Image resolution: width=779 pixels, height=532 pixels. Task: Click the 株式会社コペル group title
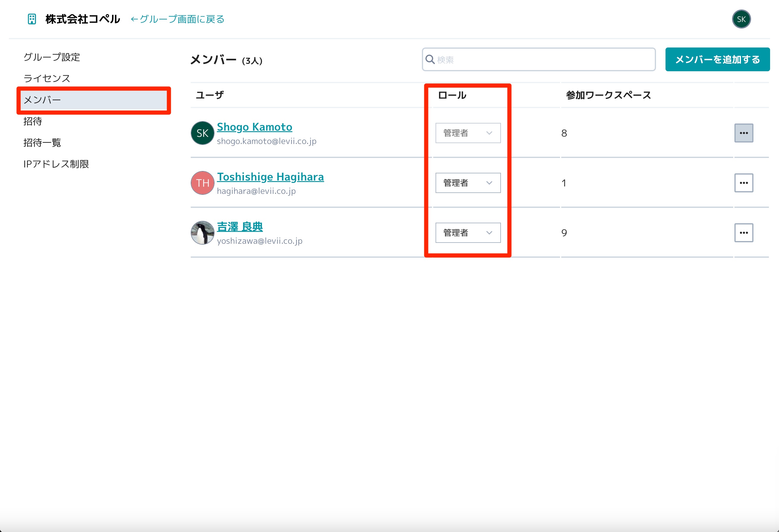tap(83, 19)
